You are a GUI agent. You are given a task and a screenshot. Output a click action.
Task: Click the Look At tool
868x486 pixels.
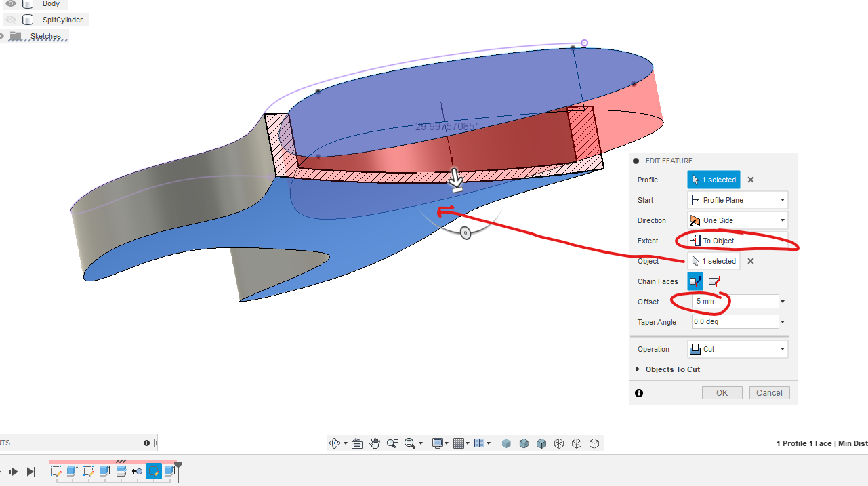click(357, 443)
